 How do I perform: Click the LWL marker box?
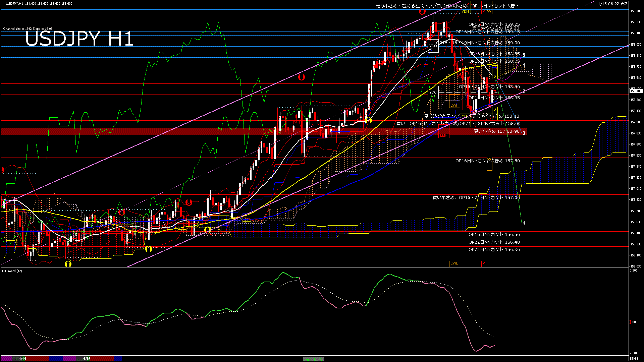(454, 263)
